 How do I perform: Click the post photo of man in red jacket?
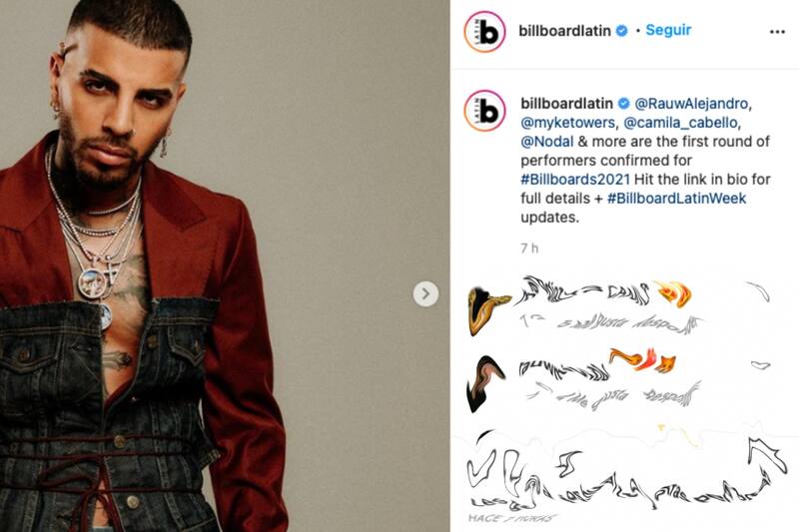(x=225, y=266)
